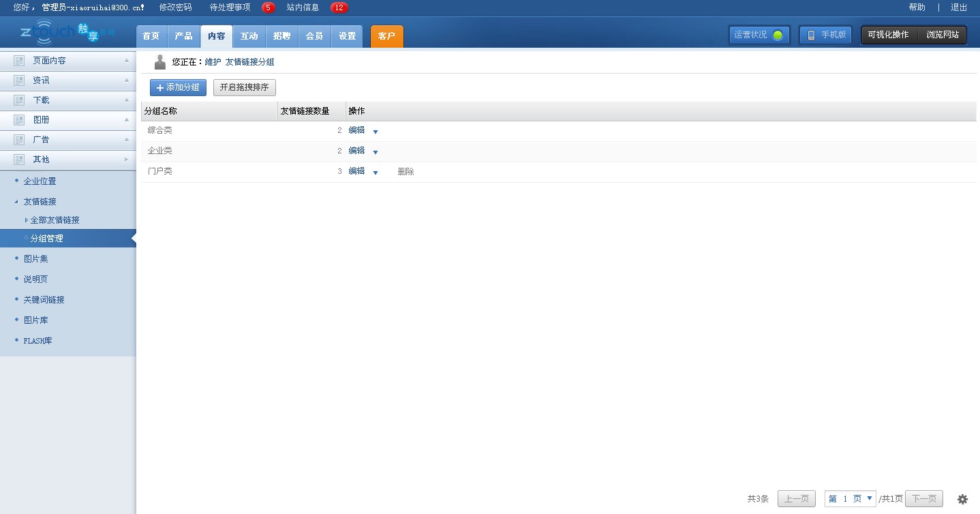The width and height of the screenshot is (980, 514).
Task: Click the ZTouch logo
Action: point(67,33)
